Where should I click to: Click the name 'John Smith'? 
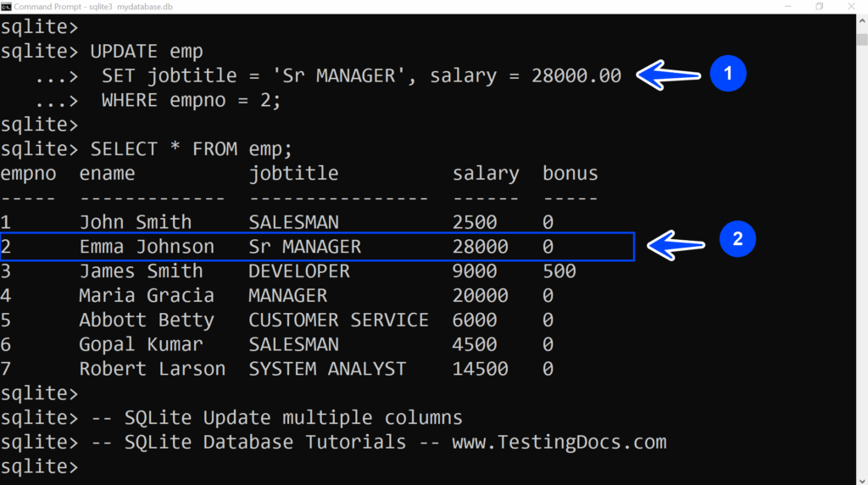coord(136,222)
